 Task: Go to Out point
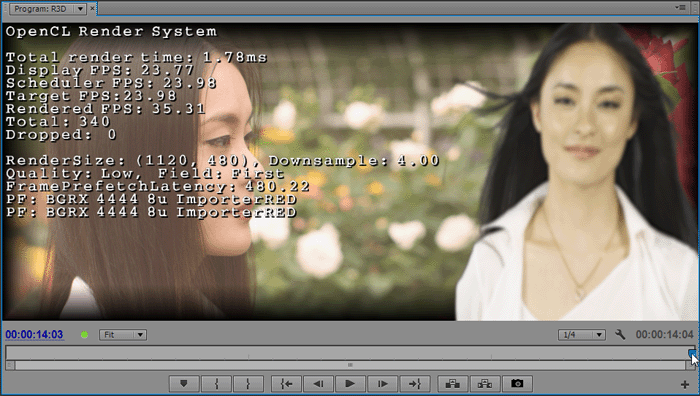(414, 383)
